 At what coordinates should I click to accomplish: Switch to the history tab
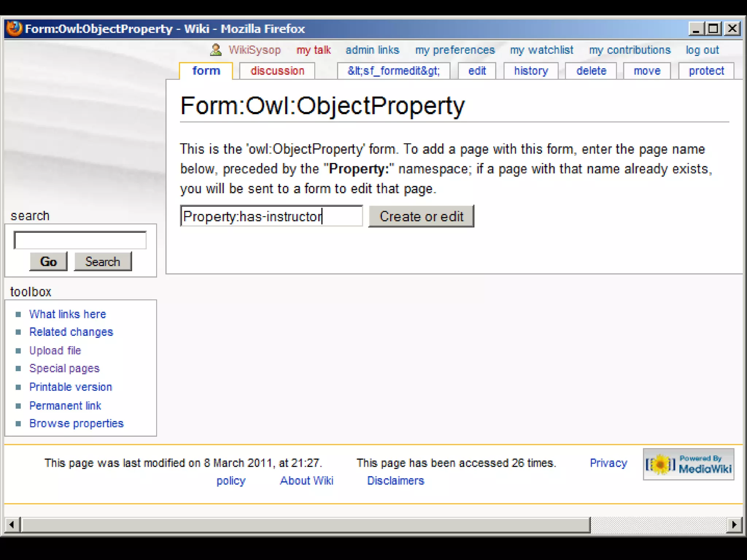(x=531, y=71)
